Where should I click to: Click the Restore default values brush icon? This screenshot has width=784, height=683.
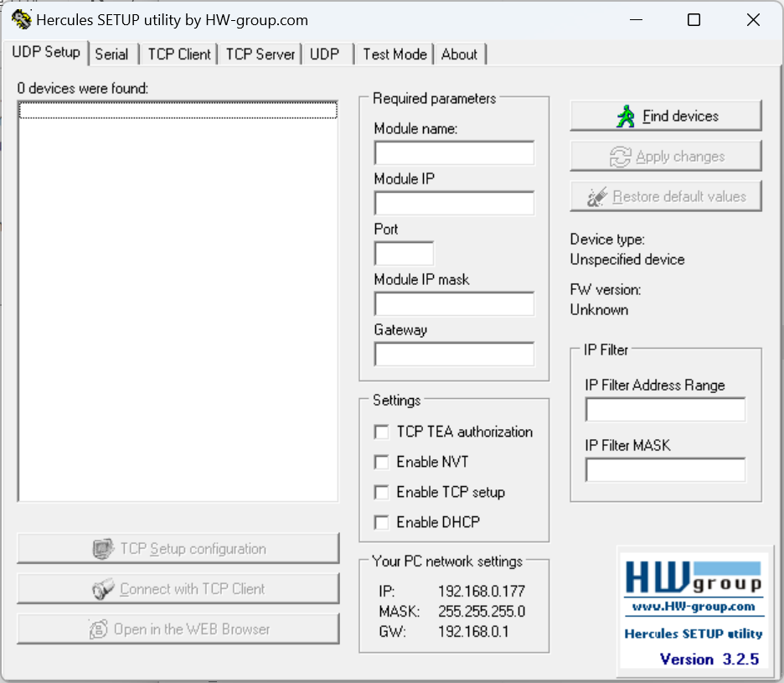(x=597, y=197)
